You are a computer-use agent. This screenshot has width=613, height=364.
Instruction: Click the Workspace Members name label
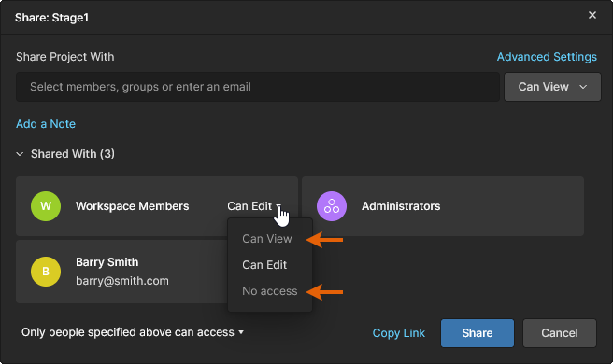[132, 206]
